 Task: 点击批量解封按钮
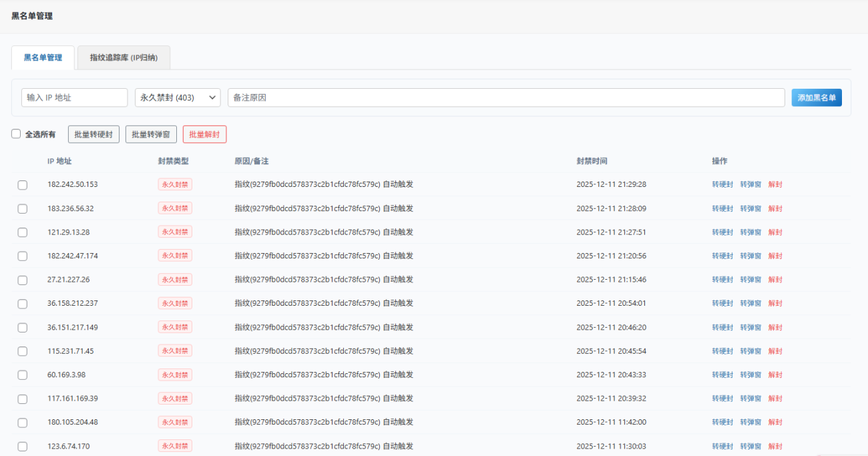[x=204, y=134]
